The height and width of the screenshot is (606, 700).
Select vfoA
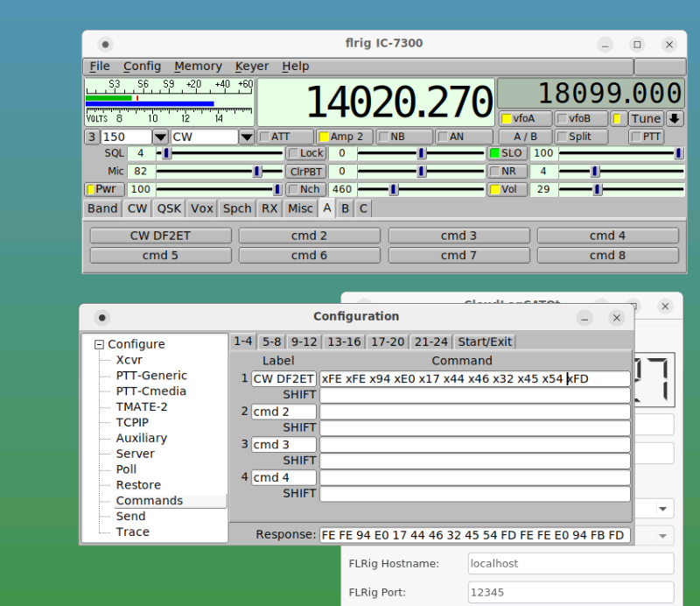525,119
